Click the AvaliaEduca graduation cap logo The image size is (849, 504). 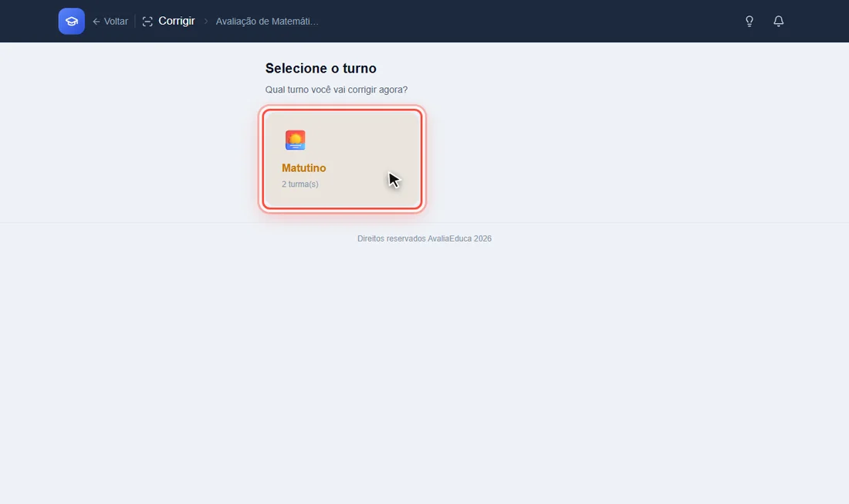(x=72, y=21)
